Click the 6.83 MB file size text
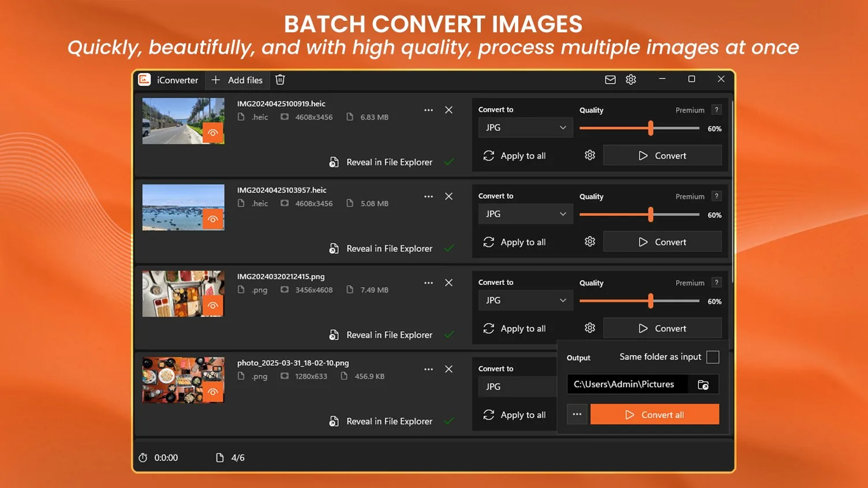868x488 pixels. [375, 117]
